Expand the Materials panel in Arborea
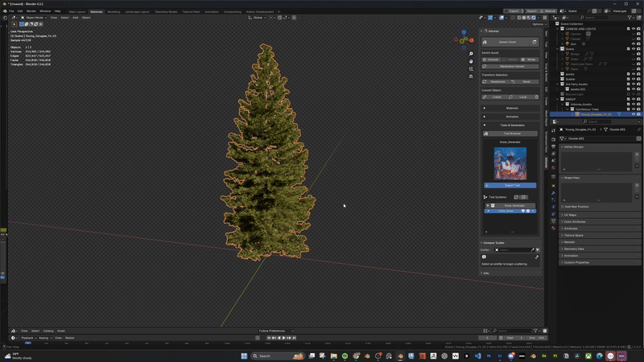 [510, 107]
